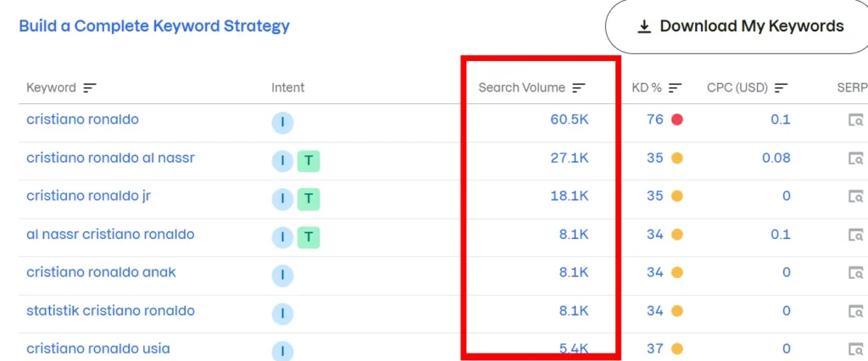Image resolution: width=868 pixels, height=361 pixels.
Task: Click the Intent column header
Action: click(x=288, y=87)
